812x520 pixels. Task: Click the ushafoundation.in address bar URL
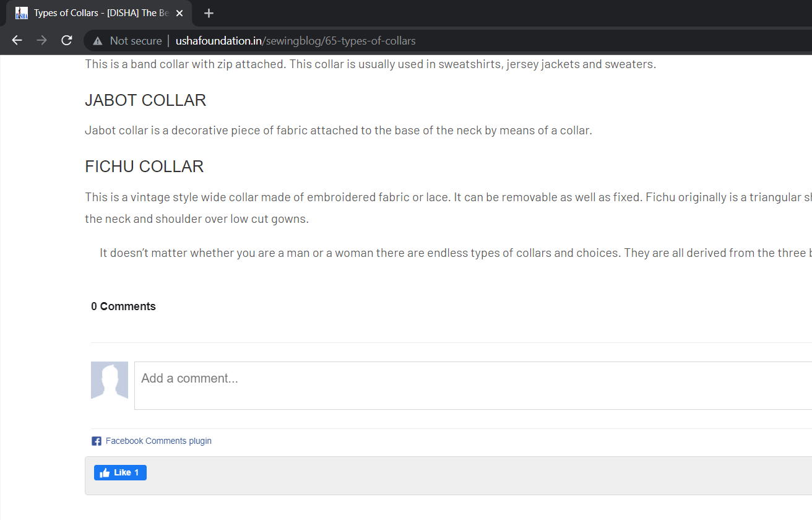tap(296, 41)
